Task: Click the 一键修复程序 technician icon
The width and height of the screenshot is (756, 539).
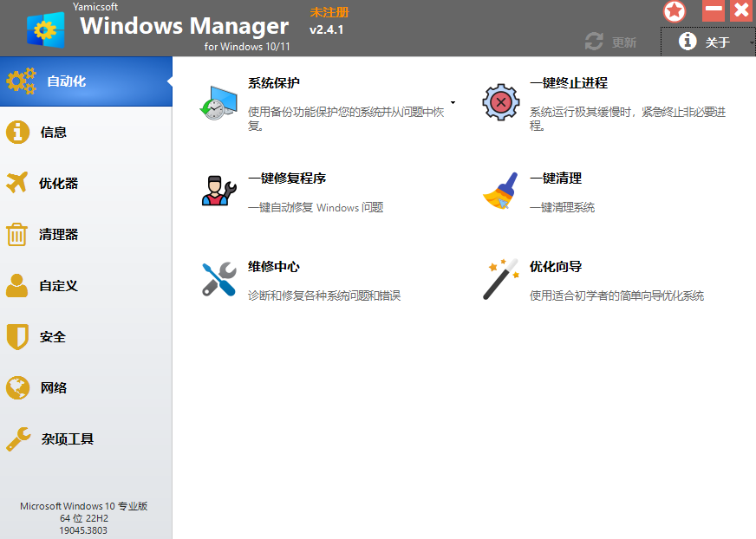Action: (x=218, y=191)
